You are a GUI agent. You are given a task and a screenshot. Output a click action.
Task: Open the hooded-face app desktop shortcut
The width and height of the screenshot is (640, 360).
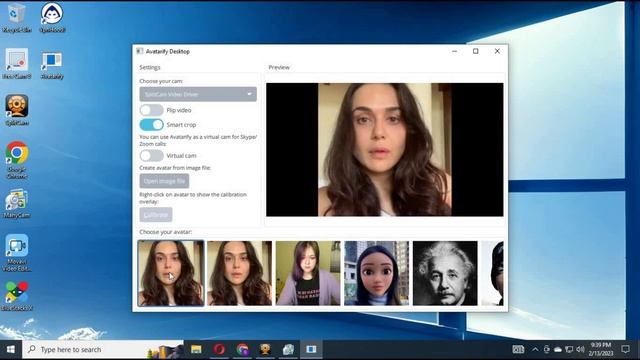52,18
